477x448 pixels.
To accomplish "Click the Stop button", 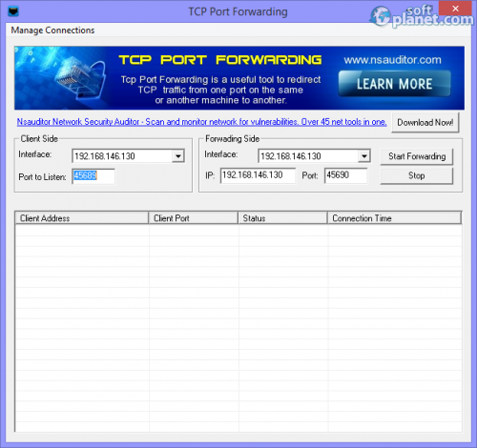I will [417, 175].
